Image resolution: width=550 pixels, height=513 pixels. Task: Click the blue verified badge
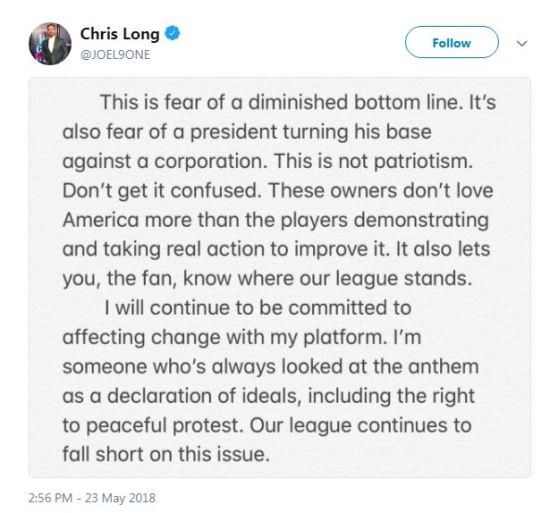point(173,33)
